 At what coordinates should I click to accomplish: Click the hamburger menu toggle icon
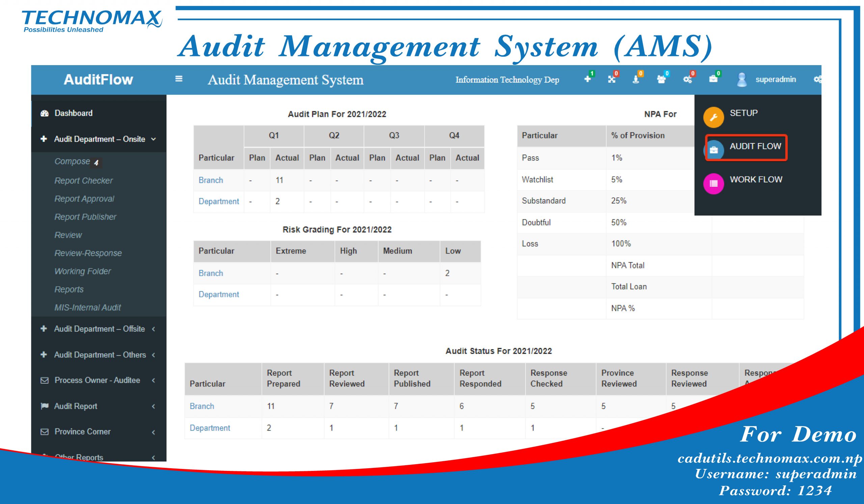179,79
